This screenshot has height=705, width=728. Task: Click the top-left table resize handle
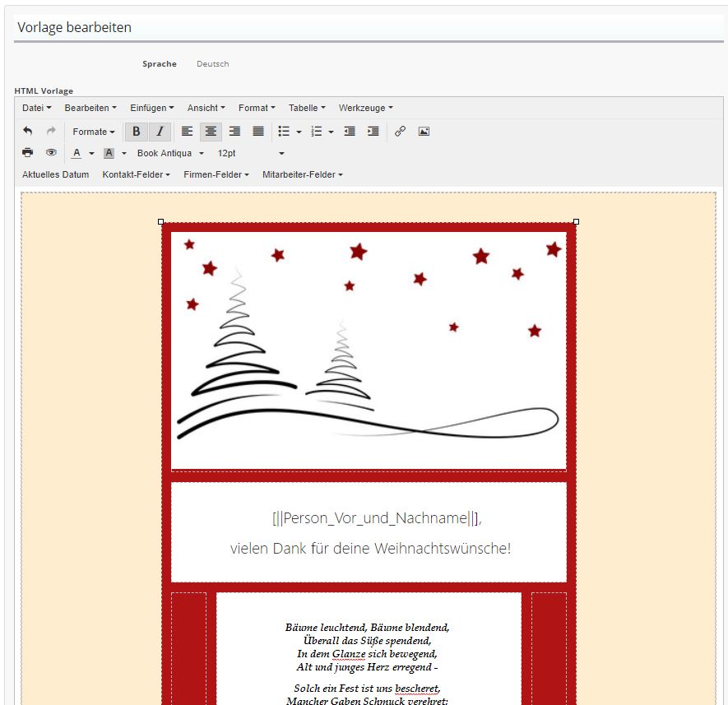click(x=161, y=222)
